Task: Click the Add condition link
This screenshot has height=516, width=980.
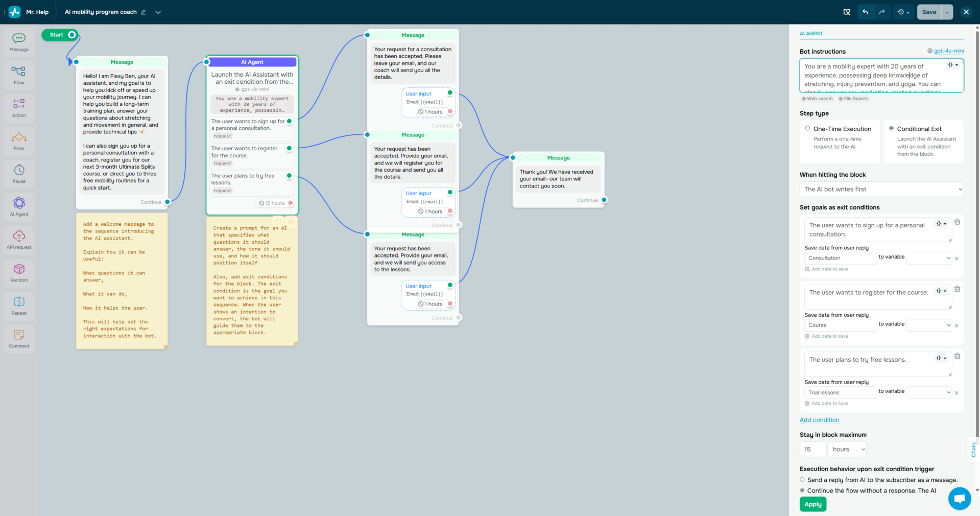Action: 819,420
